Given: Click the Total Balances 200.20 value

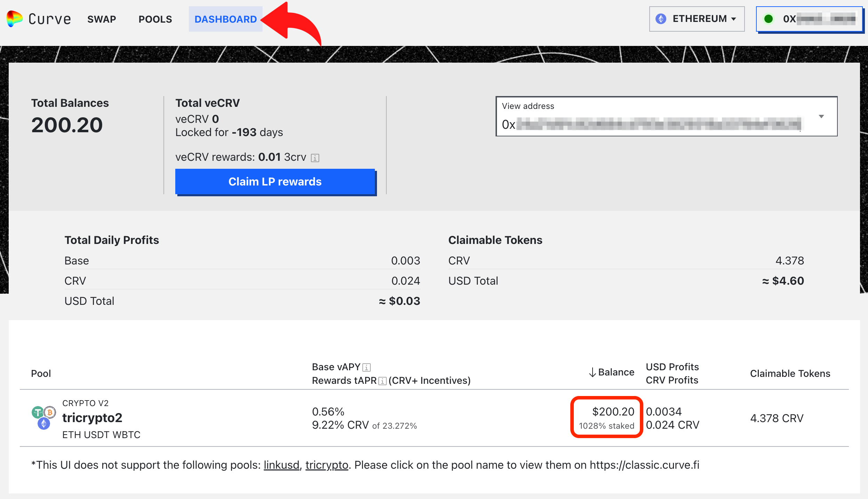Looking at the screenshot, I should [x=67, y=125].
